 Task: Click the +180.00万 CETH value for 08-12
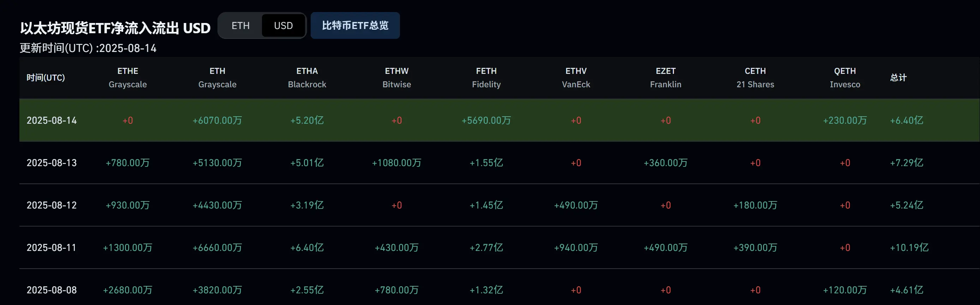point(755,205)
